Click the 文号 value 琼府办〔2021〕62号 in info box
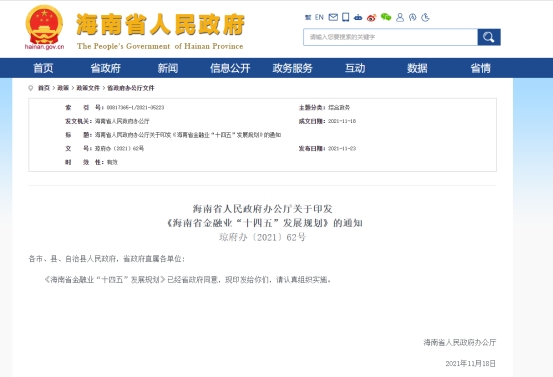 119,148
